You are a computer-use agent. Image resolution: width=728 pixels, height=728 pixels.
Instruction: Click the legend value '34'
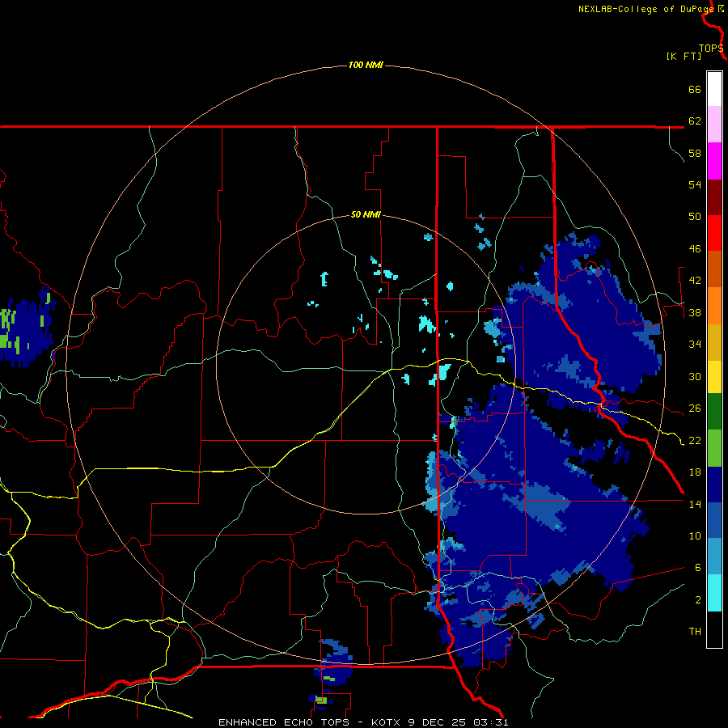(695, 345)
